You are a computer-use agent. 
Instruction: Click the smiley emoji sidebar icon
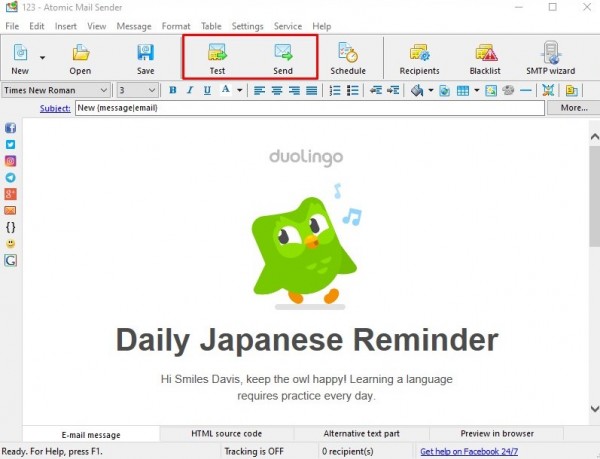coord(11,244)
